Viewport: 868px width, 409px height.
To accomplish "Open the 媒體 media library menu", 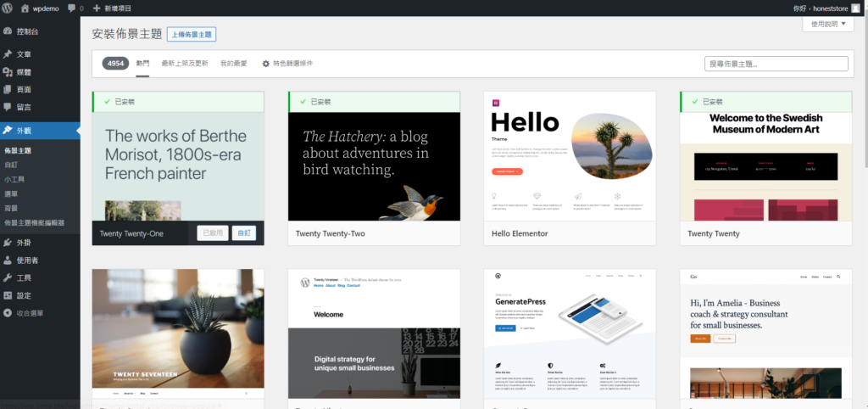I will [24, 72].
